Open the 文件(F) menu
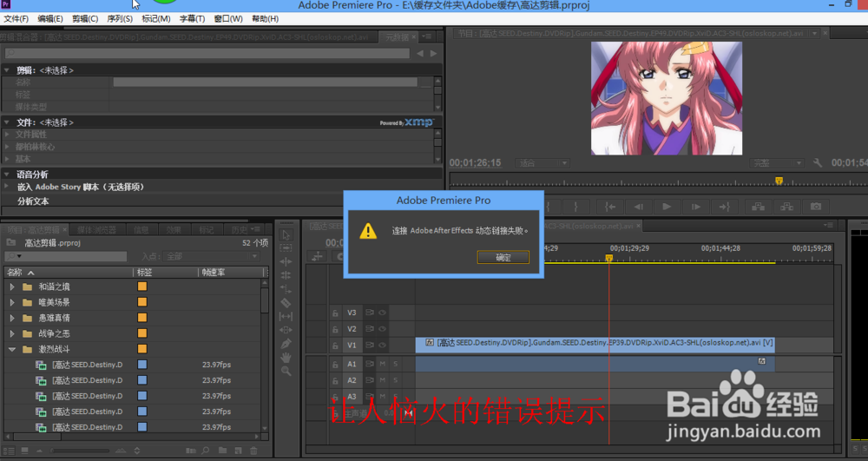 coord(16,19)
